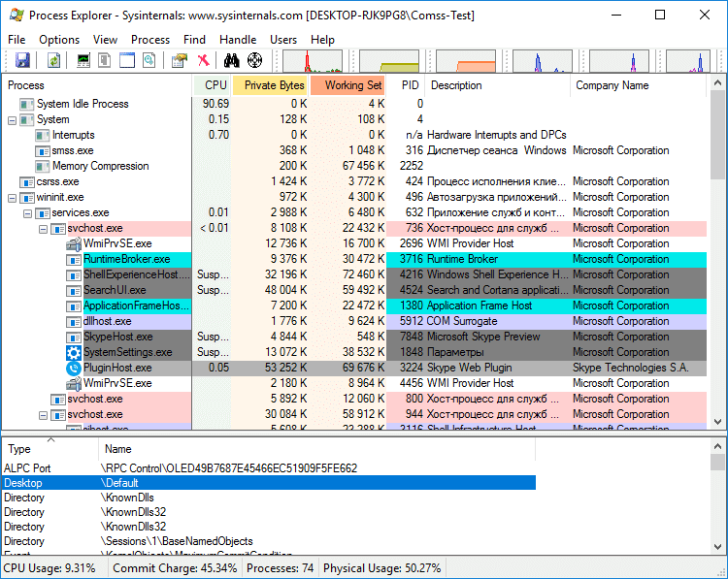Select the ApplicationFrameHost process row
The image size is (728, 579).
pyautogui.click(x=355, y=306)
